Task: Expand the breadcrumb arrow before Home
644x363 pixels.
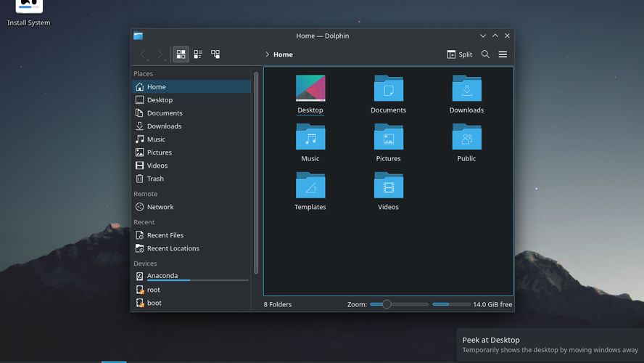Action: pos(267,54)
